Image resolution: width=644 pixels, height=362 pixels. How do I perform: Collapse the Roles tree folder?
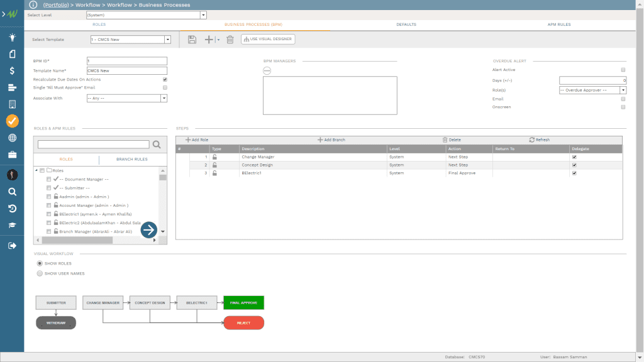pos(36,170)
